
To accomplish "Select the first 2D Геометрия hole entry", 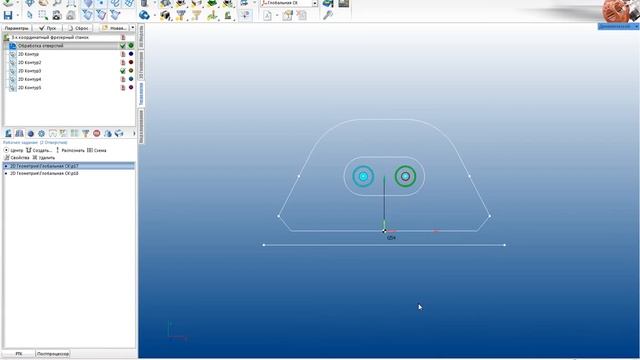I will point(69,166).
